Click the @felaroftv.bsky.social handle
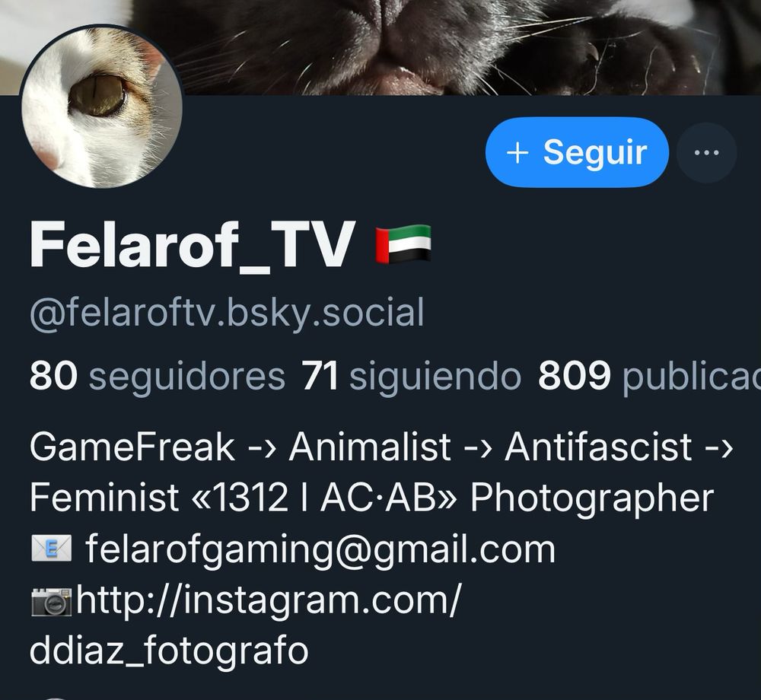 coord(227,313)
